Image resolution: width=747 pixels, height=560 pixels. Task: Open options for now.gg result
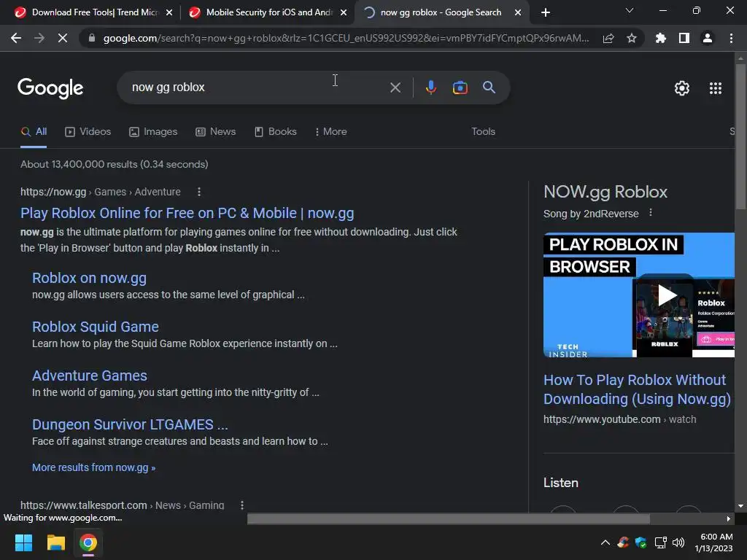199,192
